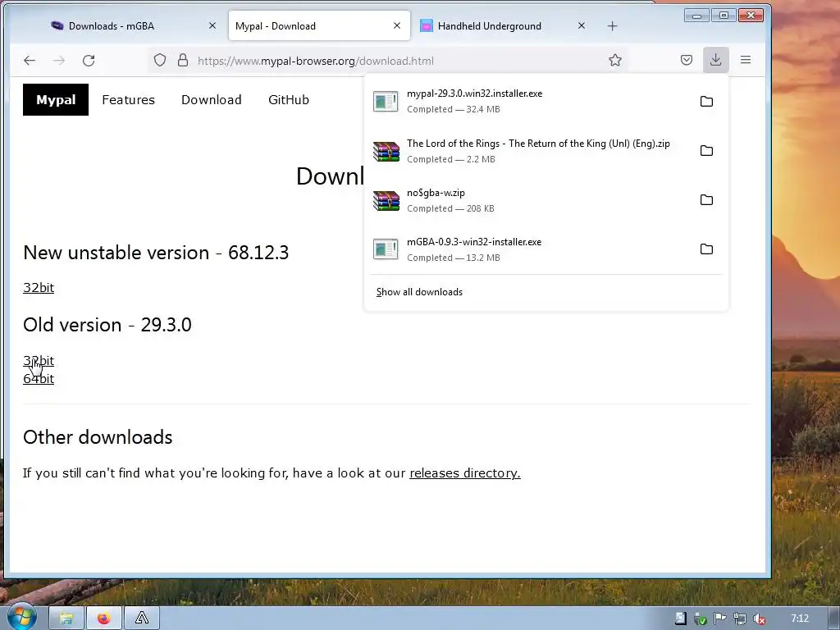The width and height of the screenshot is (840, 630).
Task: Visit the GitHub nav link
Action: click(x=289, y=99)
